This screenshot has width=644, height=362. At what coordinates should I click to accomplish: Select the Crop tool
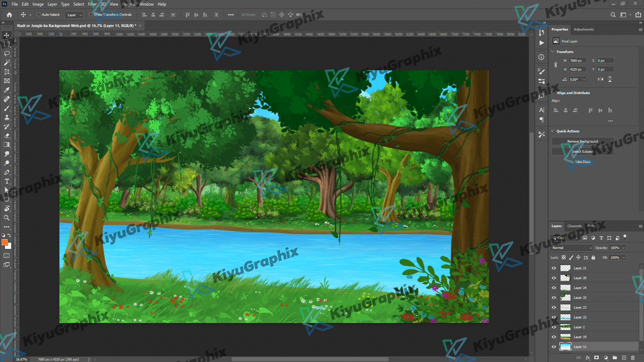(x=7, y=72)
